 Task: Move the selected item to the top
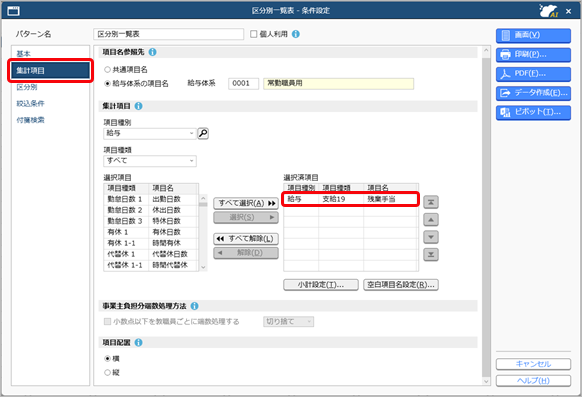[x=431, y=202]
